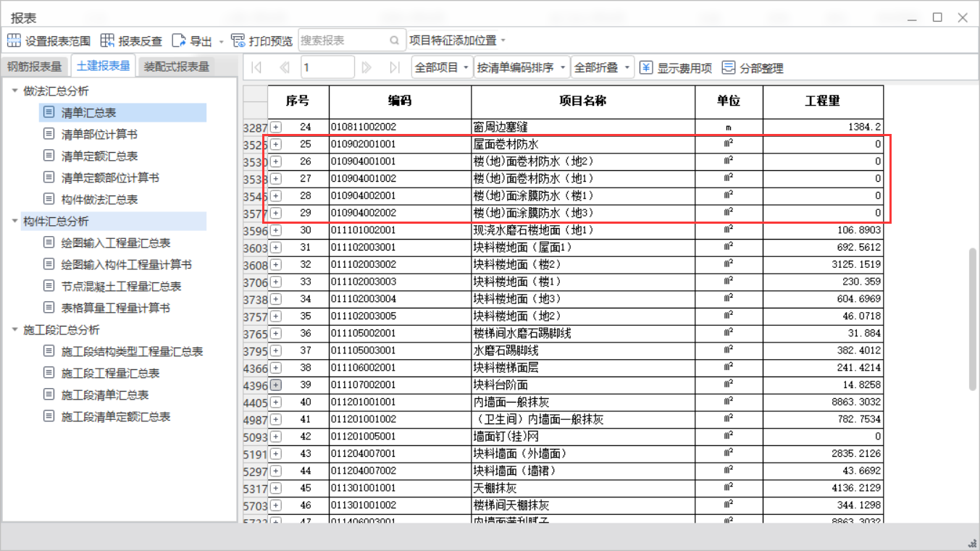Go to previous page arrow

tap(284, 68)
